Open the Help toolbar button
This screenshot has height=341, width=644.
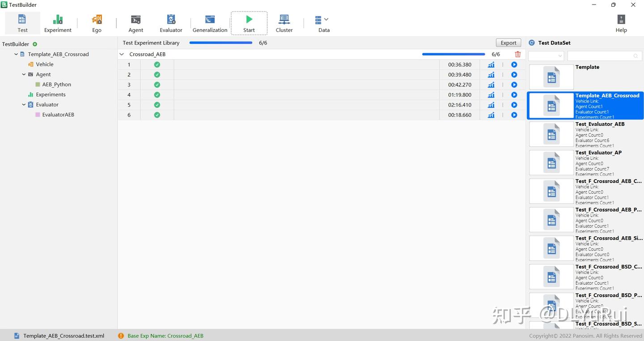(x=621, y=23)
